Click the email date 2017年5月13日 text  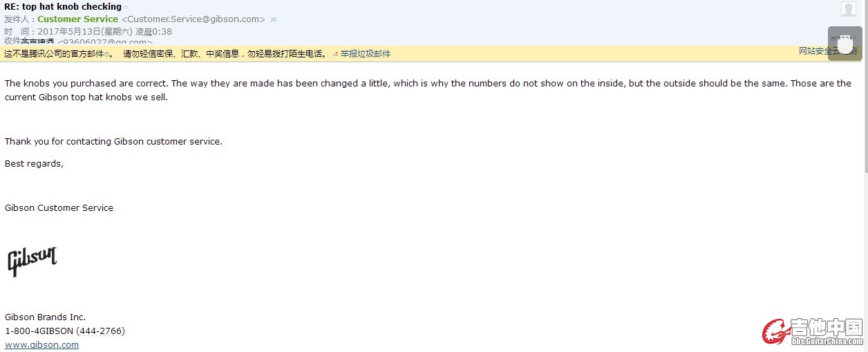[85, 31]
